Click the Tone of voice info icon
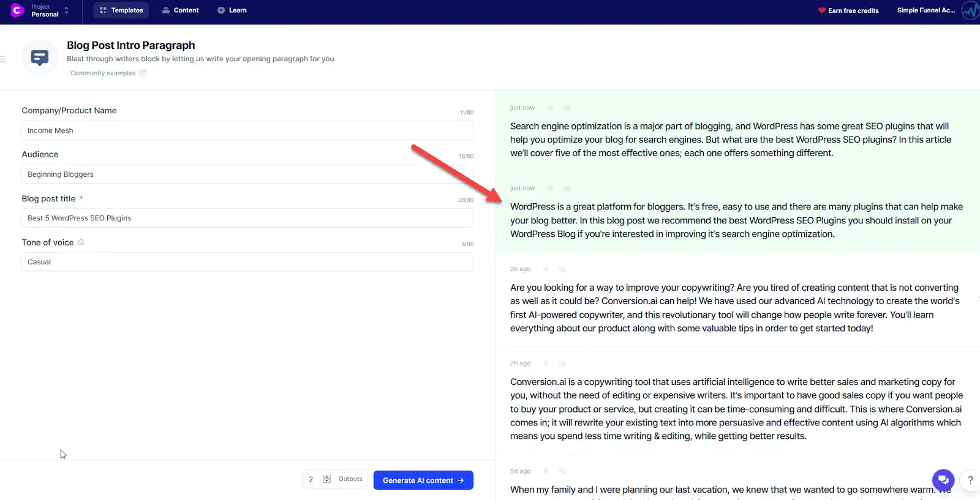 [81, 242]
